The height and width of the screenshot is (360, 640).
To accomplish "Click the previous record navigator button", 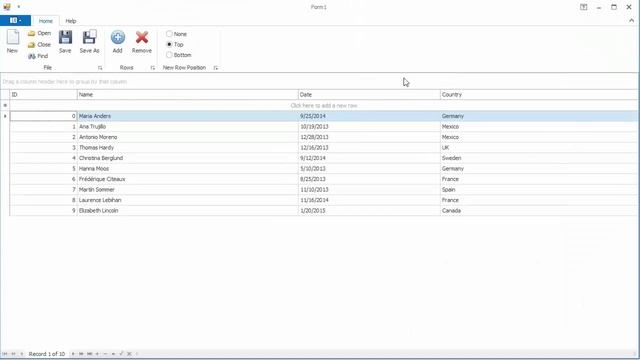I will pos(22,354).
